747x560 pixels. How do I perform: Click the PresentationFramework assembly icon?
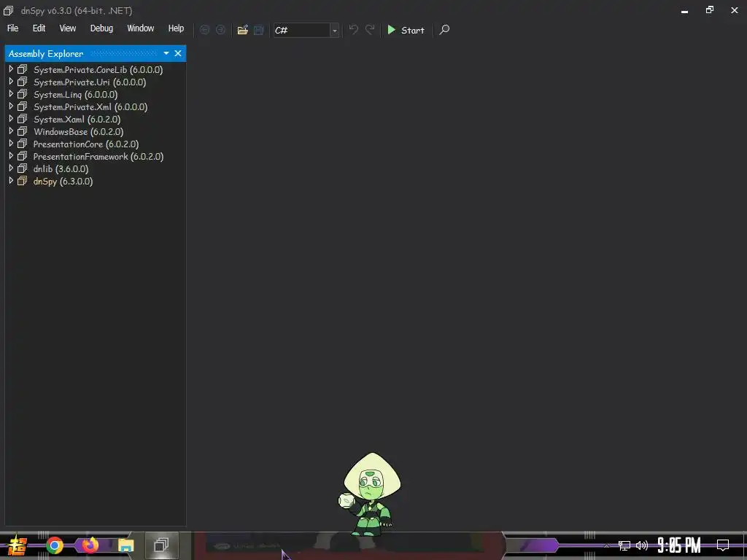[22, 156]
